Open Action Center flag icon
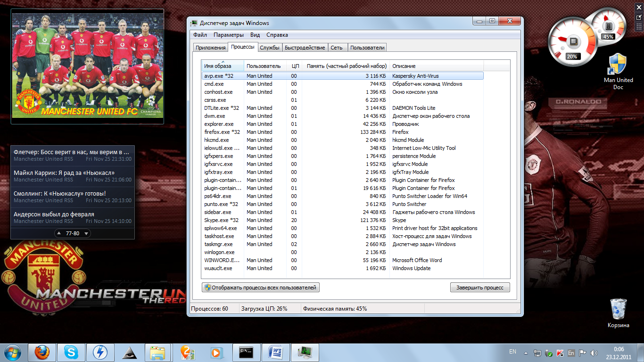The width and height of the screenshot is (644, 362). click(582, 353)
